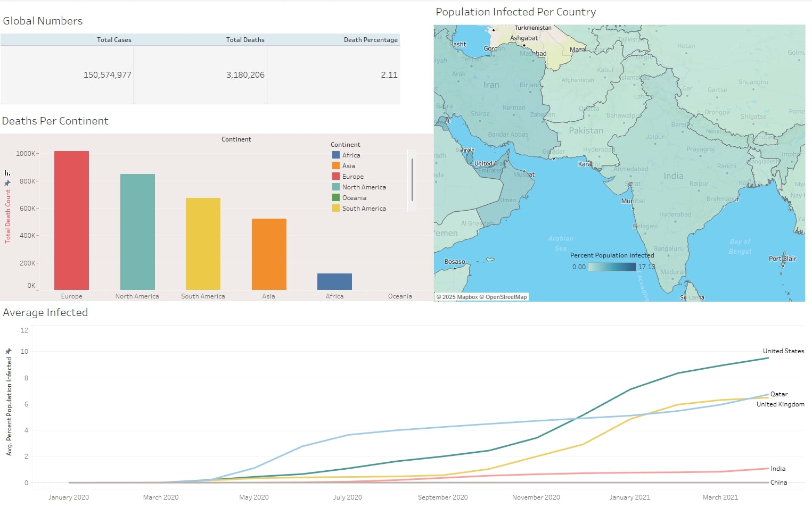The height and width of the screenshot is (507, 812).
Task: Click the Continent legend scrollbar
Action: (412, 180)
